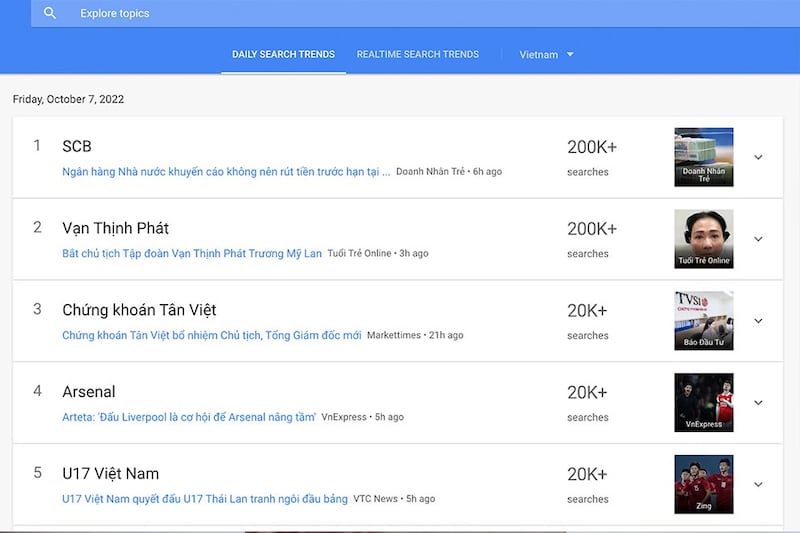This screenshot has width=800, height=533.
Task: Click the Zing U17 thumbnail
Action: click(704, 485)
